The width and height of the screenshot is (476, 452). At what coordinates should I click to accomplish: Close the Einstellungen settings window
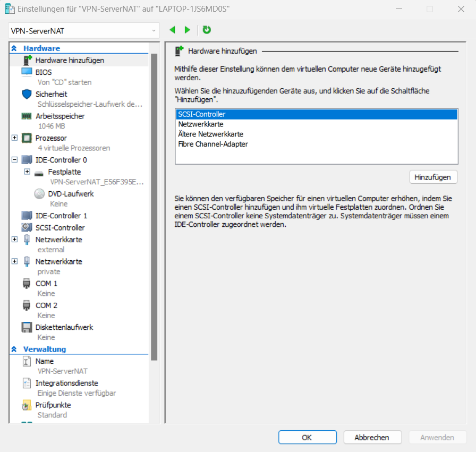coord(461,9)
